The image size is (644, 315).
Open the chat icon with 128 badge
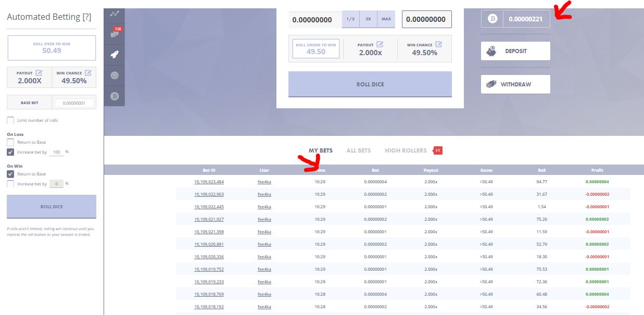[x=115, y=34]
